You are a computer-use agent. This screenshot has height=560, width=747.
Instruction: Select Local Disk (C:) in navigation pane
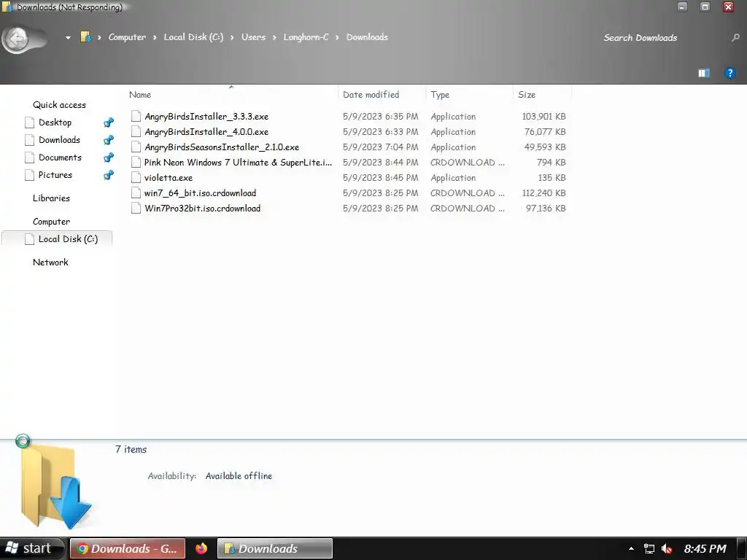click(57, 239)
